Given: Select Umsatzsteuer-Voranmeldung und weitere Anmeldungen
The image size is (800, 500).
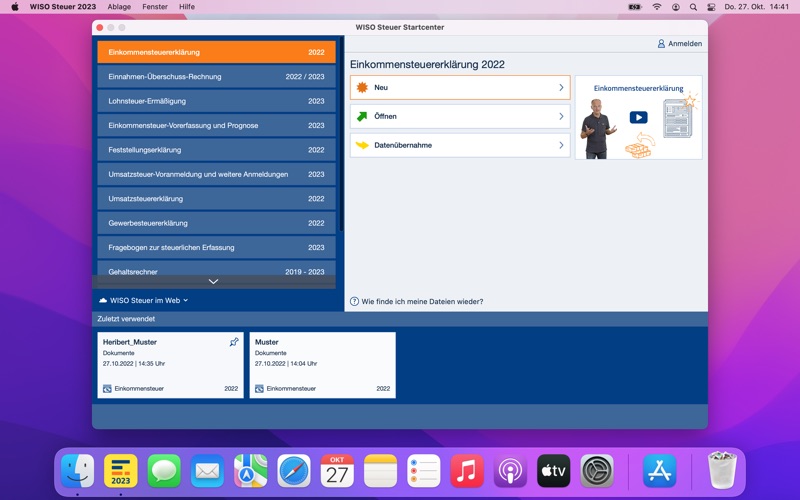Looking at the screenshot, I should pyautogui.click(x=216, y=174).
